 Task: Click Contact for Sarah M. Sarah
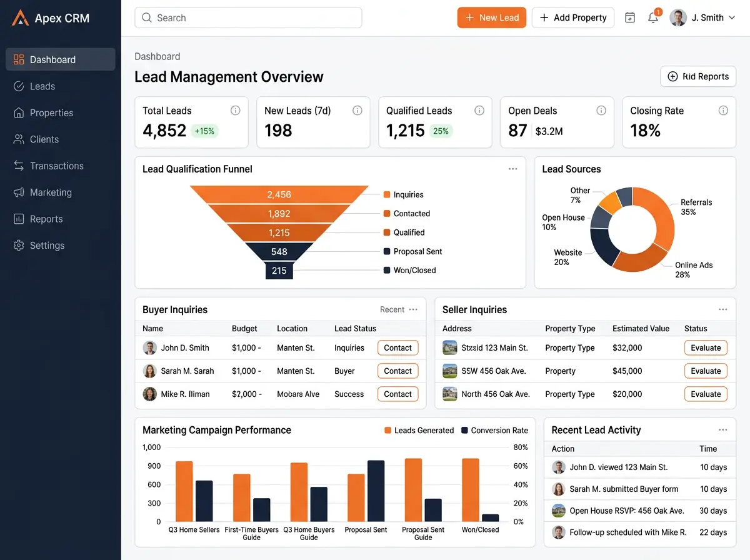pos(398,371)
